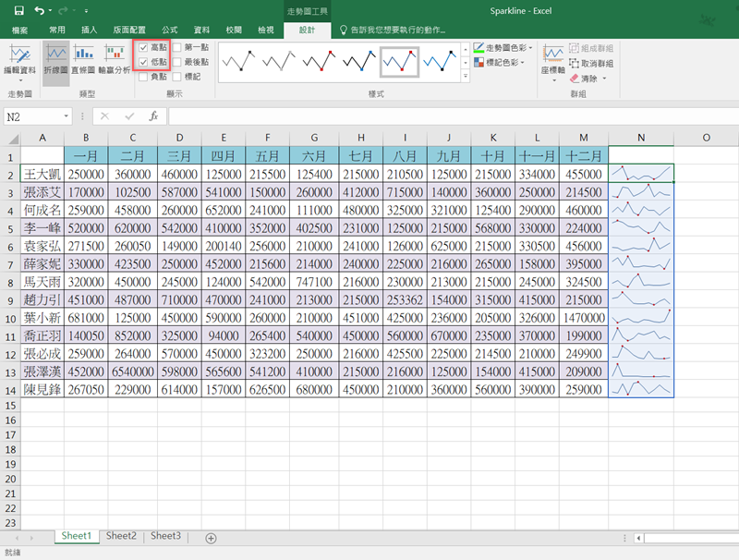The image size is (739, 560).
Task: Select the 直條圖 column sparkline type
Action: [x=84, y=61]
